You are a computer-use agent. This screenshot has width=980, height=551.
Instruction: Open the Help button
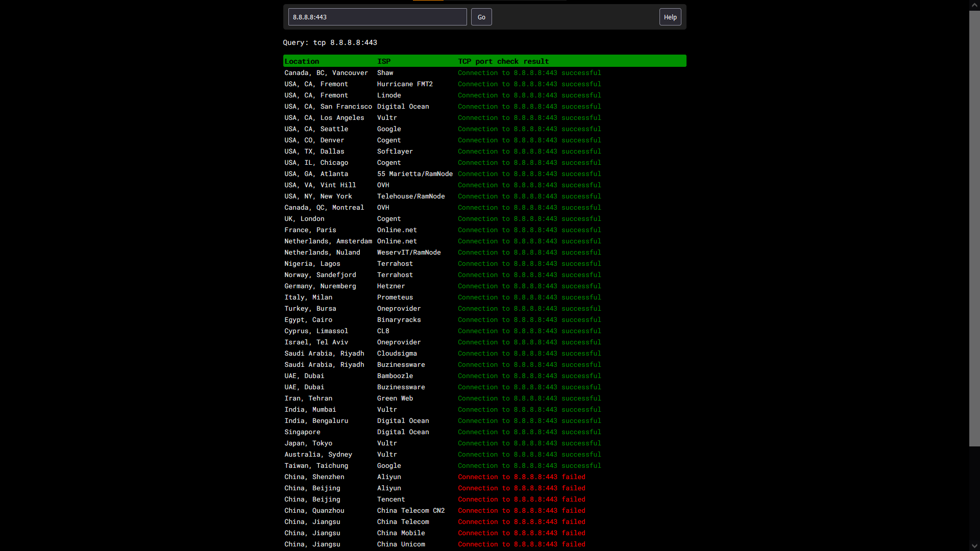[670, 17]
